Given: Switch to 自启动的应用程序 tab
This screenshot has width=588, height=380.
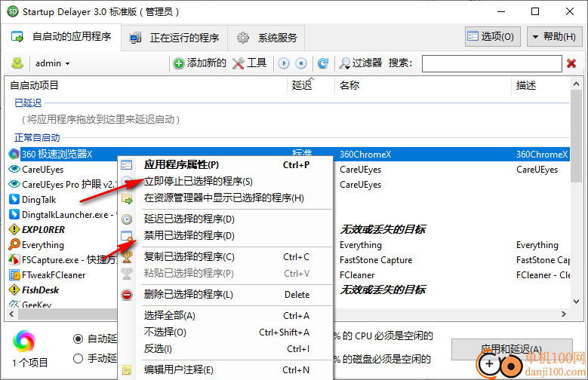Looking at the screenshot, I should 61,37.
